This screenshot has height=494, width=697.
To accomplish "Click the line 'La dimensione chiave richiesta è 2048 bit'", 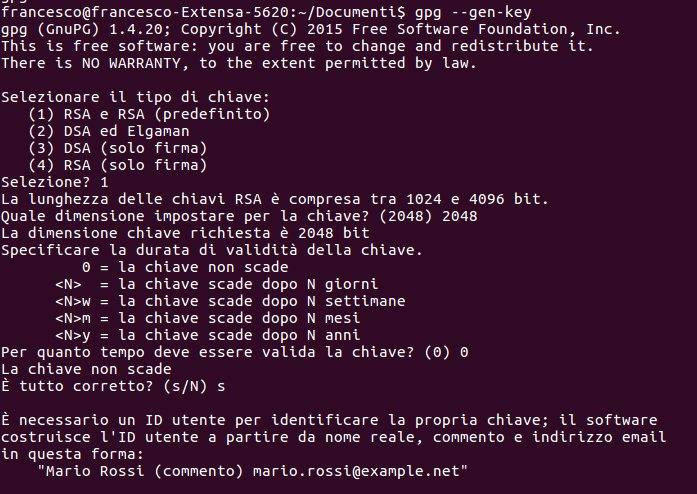I will click(185, 233).
